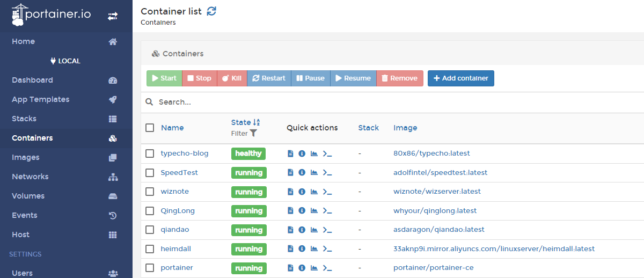Sort the list by Name column
644x278 pixels.
[172, 128]
